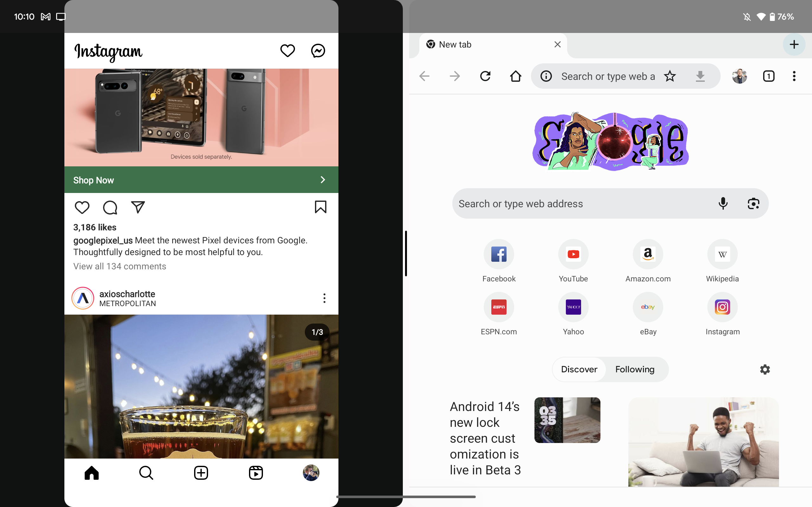Expand Chrome tab overview with plus button
Screen dimensions: 812x507
point(793,44)
